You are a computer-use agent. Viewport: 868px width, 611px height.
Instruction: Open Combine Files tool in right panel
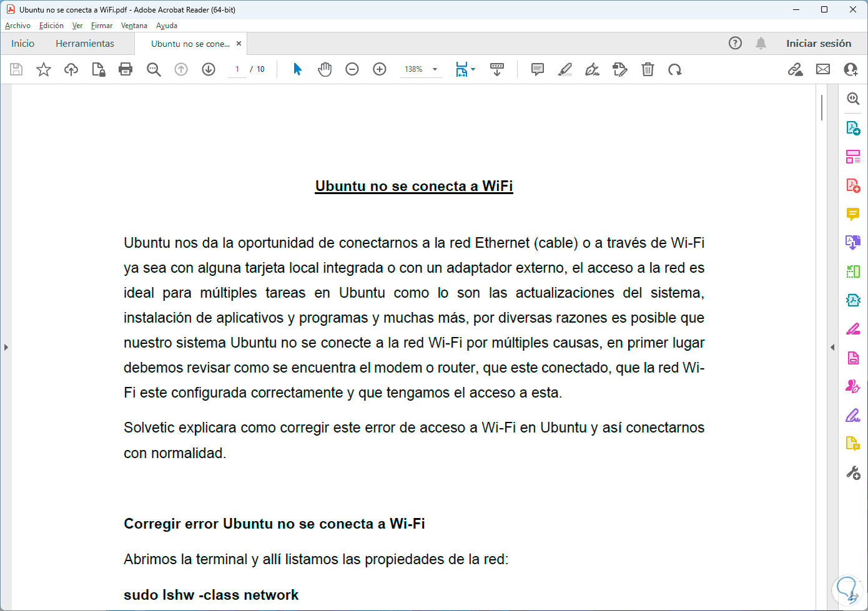pos(853,242)
